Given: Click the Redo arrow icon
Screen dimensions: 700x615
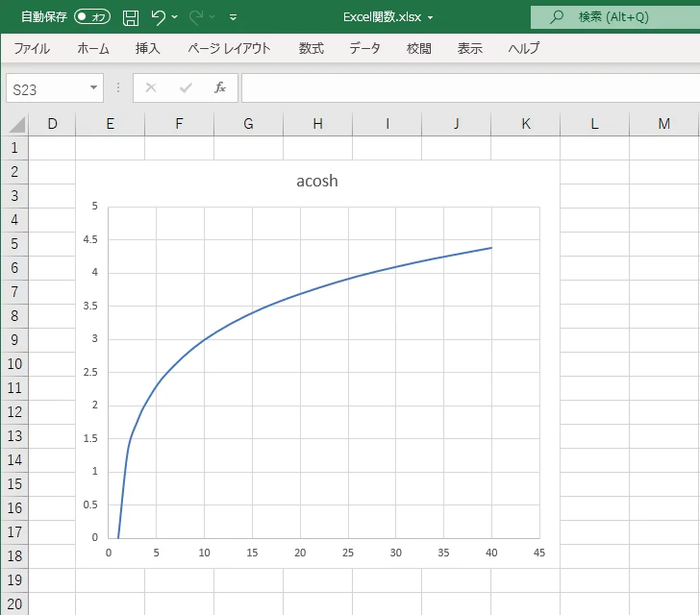Looking at the screenshot, I should 196,17.
